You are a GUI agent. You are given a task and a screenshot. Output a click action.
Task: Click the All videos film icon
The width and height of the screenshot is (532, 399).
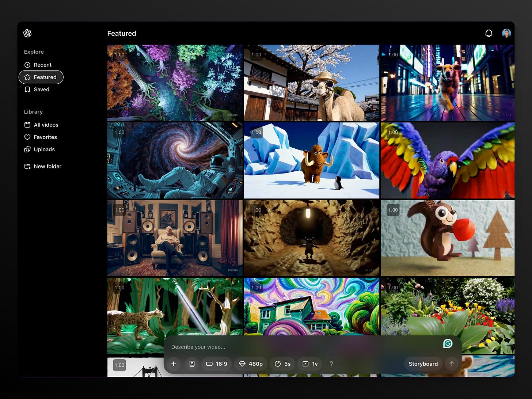[x=27, y=125]
